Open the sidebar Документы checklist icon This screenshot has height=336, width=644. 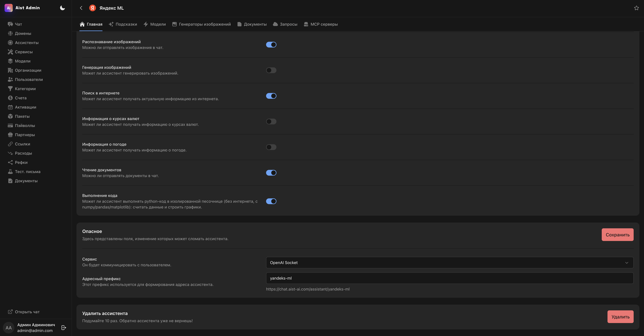point(10,181)
